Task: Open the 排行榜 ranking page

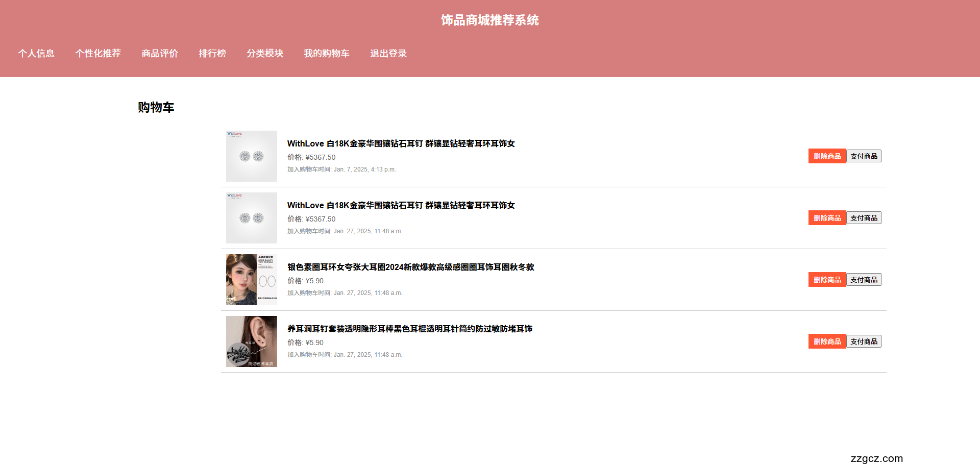Action: click(x=212, y=53)
